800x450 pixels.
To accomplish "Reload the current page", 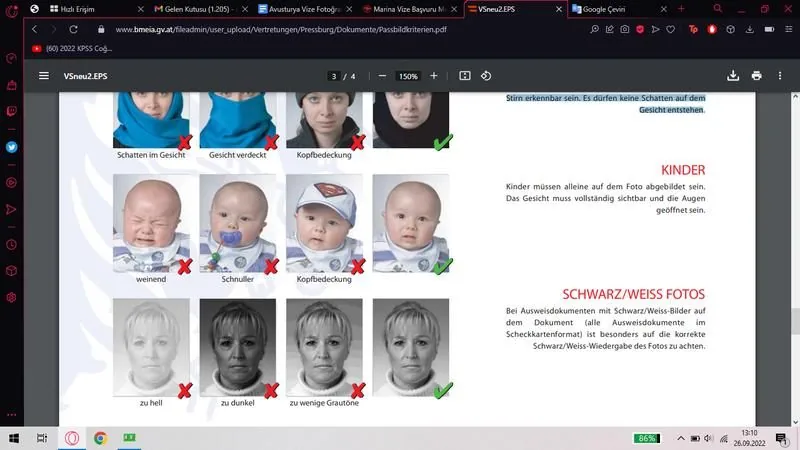I will pyautogui.click(x=73, y=30).
